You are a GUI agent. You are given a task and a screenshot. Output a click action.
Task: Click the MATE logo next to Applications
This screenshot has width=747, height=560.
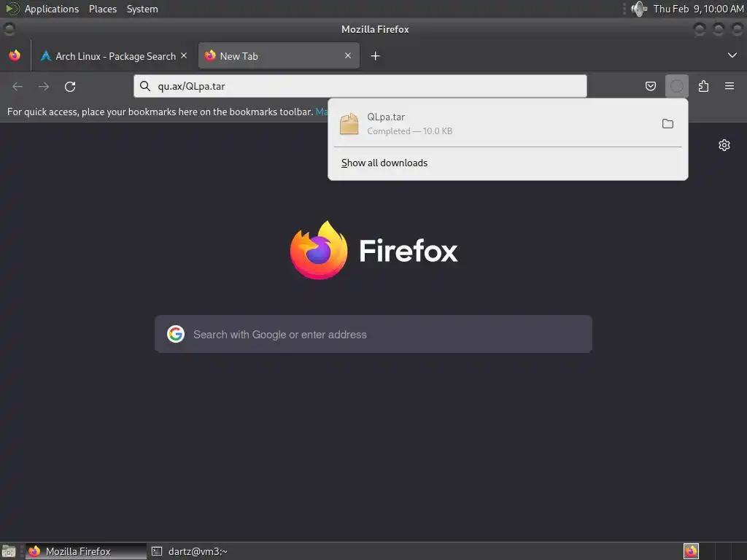click(12, 9)
